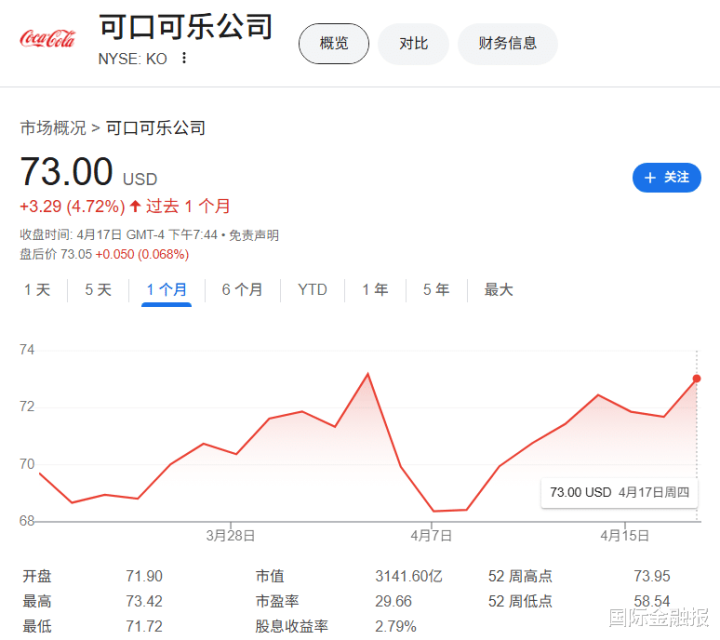720x640 pixels.
Task: Switch chart to YTD range
Action: pos(312,290)
